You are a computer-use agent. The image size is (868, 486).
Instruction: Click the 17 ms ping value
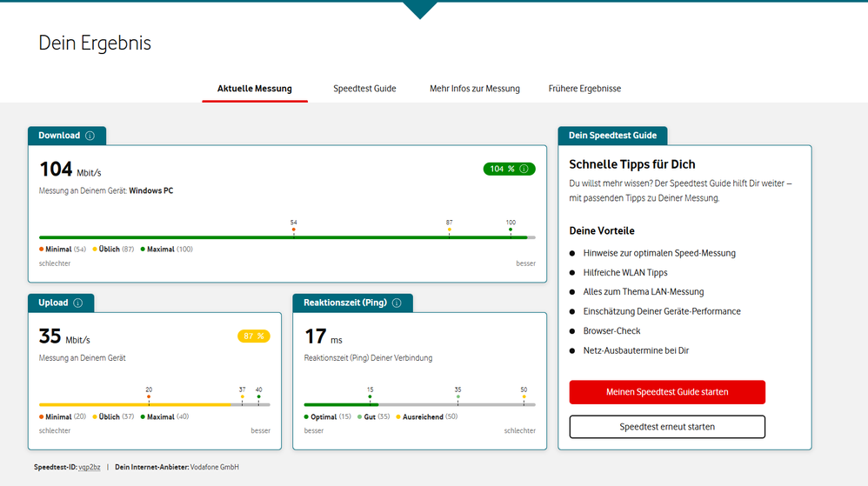point(324,336)
